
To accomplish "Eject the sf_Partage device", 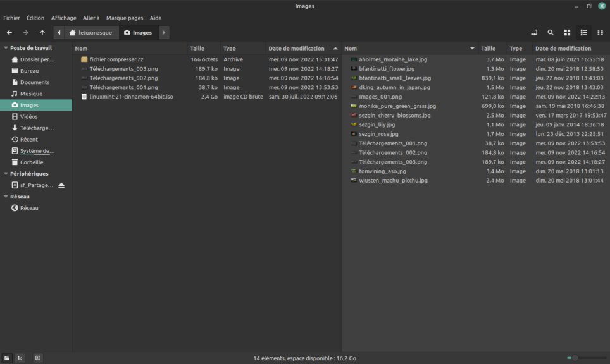I will tap(61, 185).
